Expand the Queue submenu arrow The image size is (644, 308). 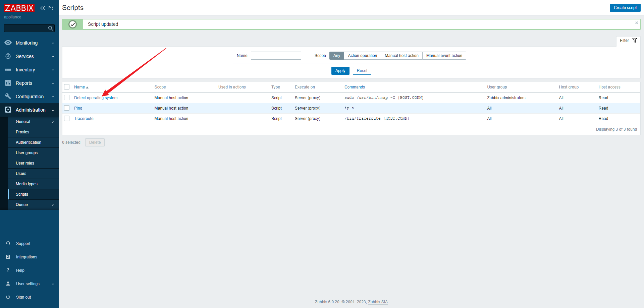(53, 205)
